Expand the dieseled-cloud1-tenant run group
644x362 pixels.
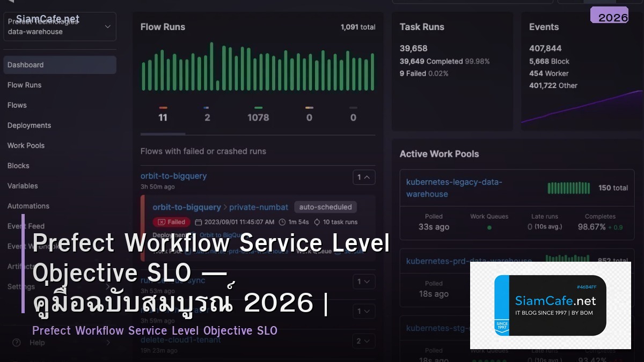(364, 341)
